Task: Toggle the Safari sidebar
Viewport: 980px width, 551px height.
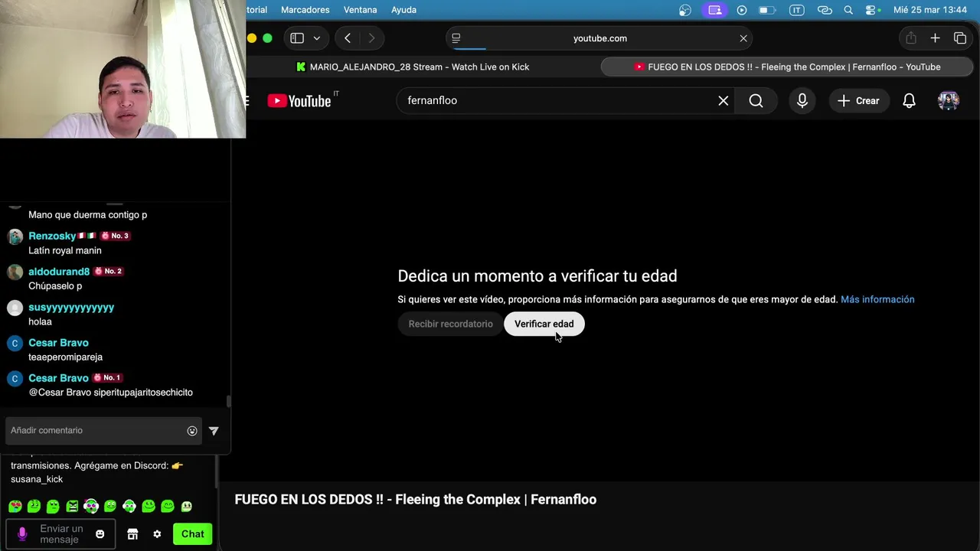Action: click(297, 38)
